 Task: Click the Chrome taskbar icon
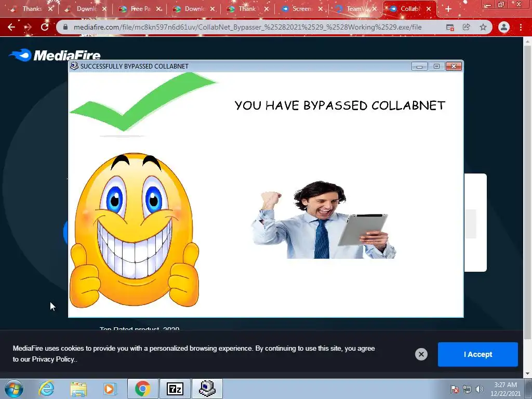click(x=142, y=389)
